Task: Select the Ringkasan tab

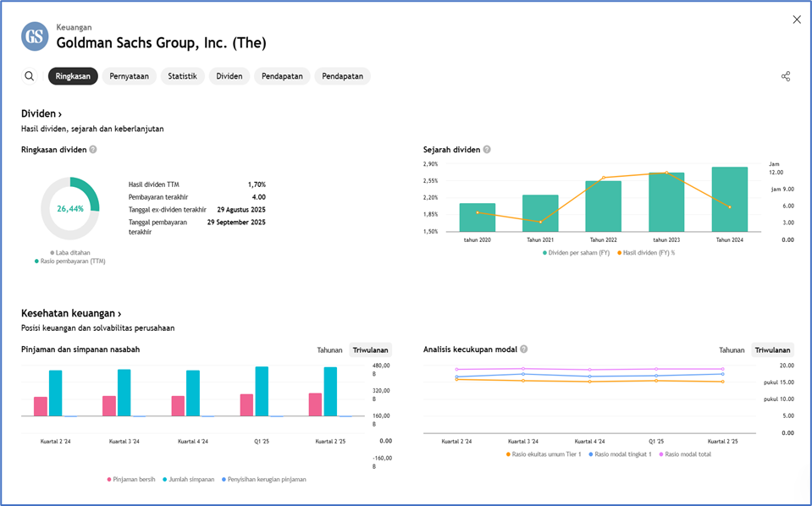Action: (x=73, y=76)
